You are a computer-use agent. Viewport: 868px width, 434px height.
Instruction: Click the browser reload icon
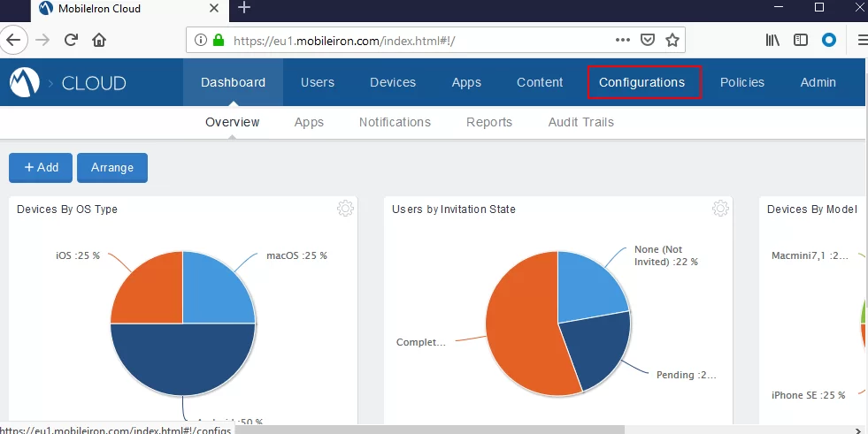(72, 40)
